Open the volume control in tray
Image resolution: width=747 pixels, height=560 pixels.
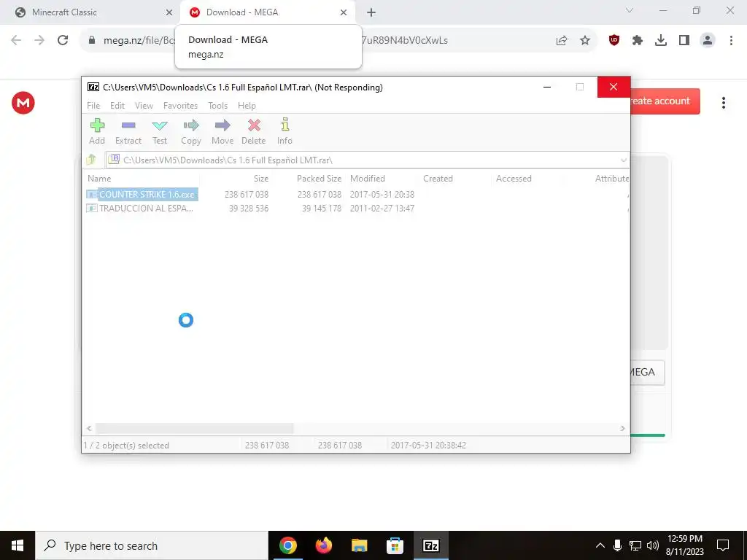[653, 545]
